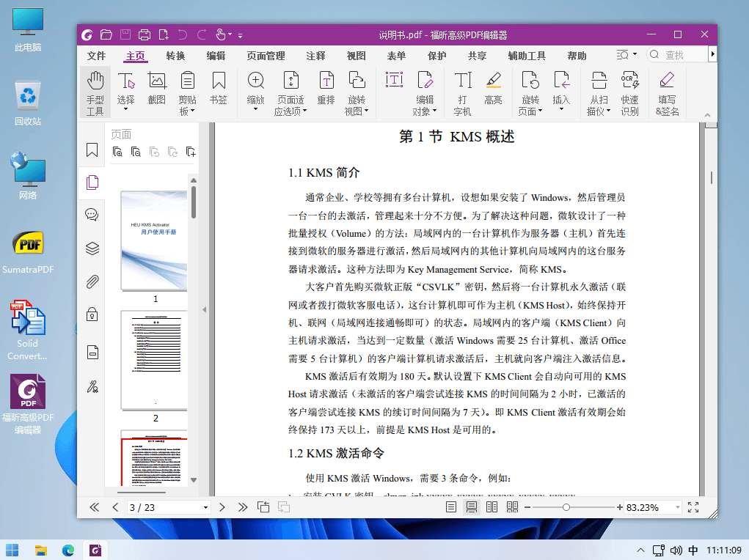The width and height of the screenshot is (749, 560).
Task: Expand the Select (选择) tool dropdown
Action: tap(125, 109)
